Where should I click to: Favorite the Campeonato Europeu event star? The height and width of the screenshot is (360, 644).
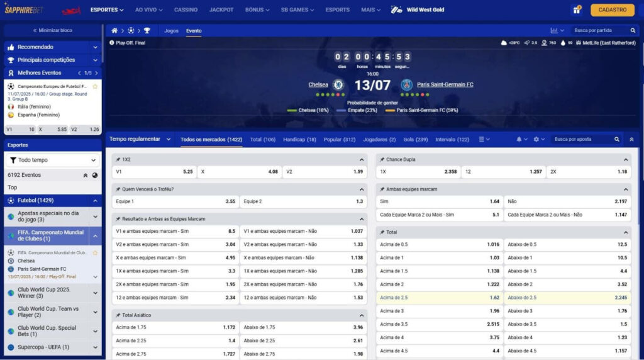pos(96,86)
